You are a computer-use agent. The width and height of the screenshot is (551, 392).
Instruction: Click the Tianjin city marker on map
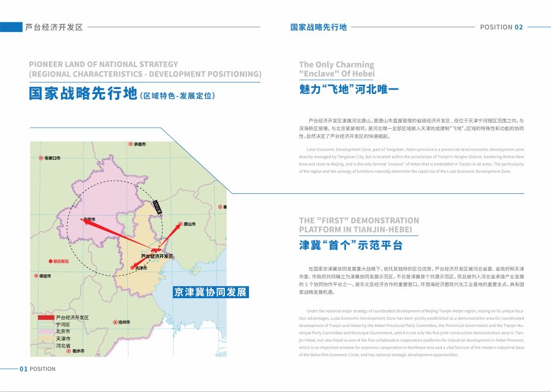[133, 268]
